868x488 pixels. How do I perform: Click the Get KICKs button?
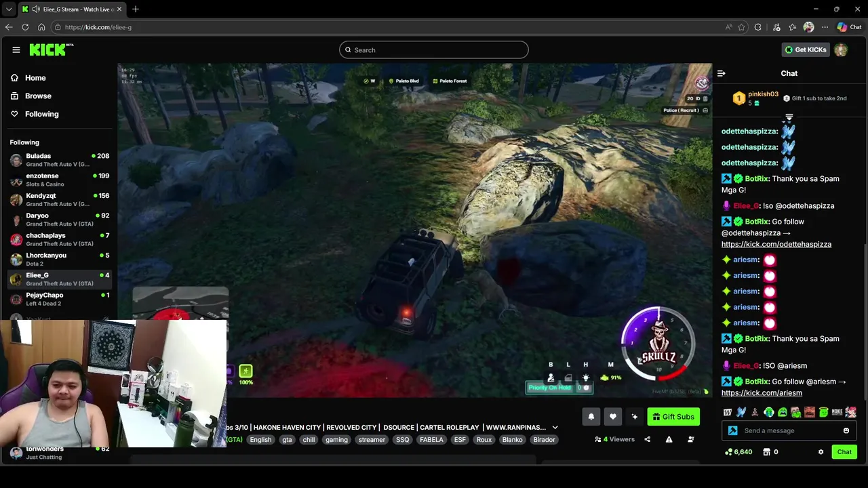pyautogui.click(x=806, y=49)
